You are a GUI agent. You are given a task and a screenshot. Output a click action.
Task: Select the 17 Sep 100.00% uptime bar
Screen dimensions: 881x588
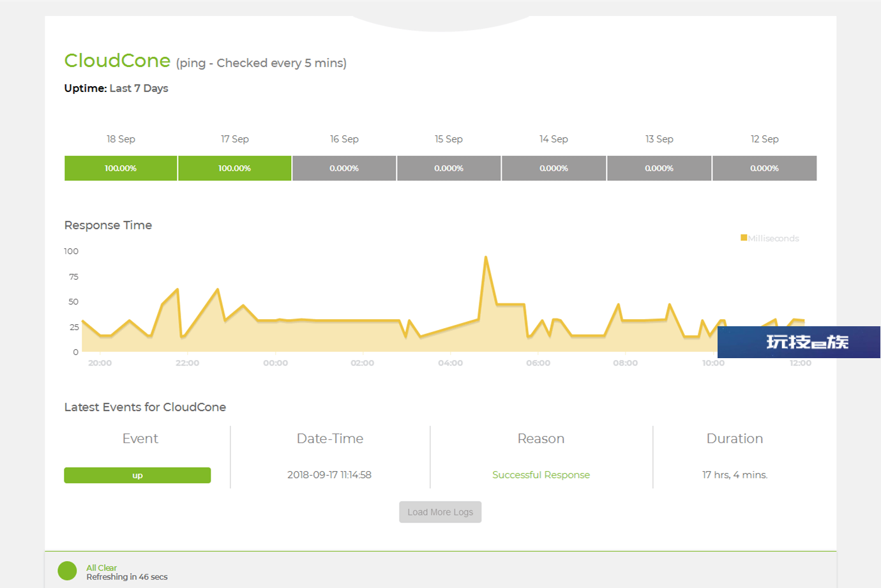tap(234, 169)
